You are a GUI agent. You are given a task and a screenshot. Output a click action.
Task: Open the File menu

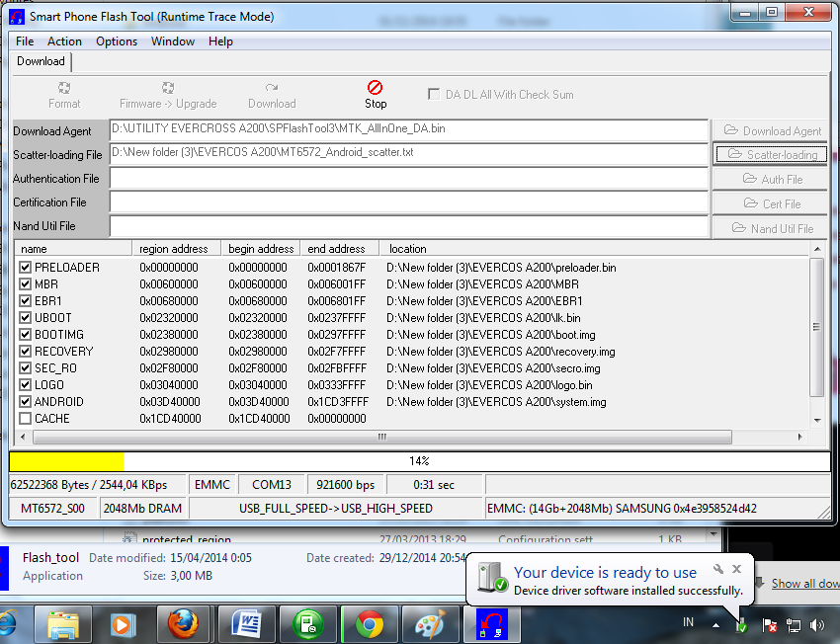tap(25, 41)
